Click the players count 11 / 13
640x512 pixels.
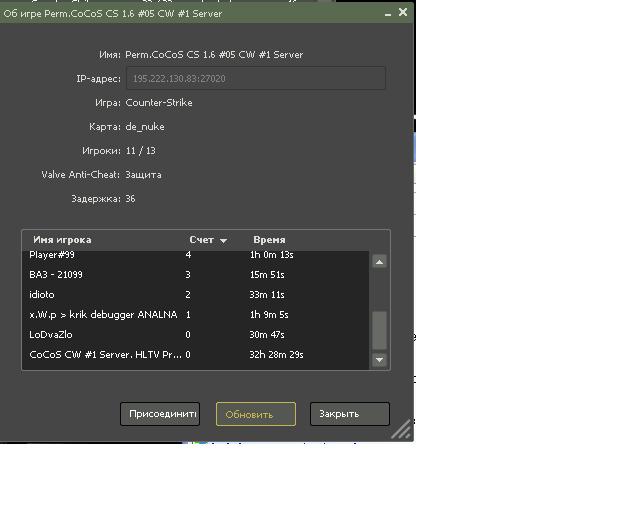140,151
